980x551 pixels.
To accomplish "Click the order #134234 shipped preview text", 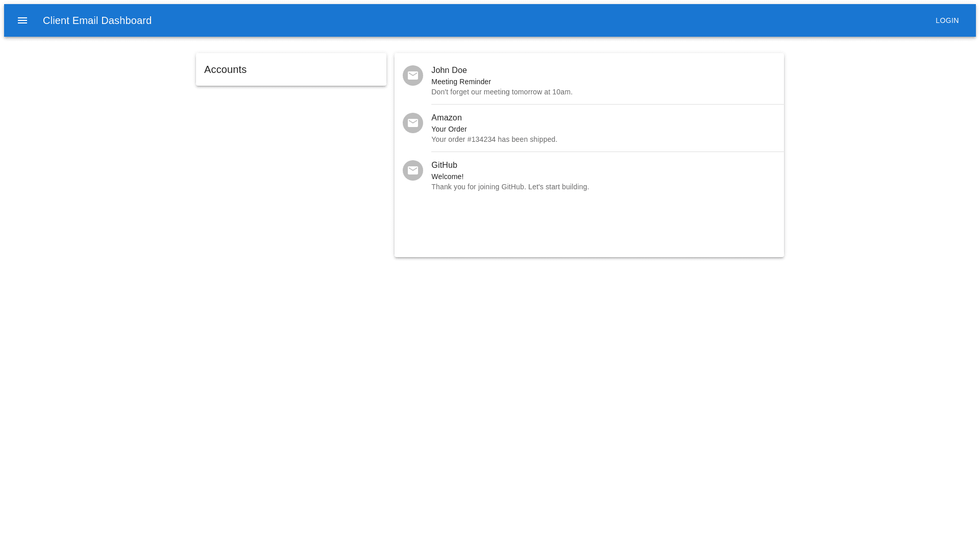I will pyautogui.click(x=494, y=139).
